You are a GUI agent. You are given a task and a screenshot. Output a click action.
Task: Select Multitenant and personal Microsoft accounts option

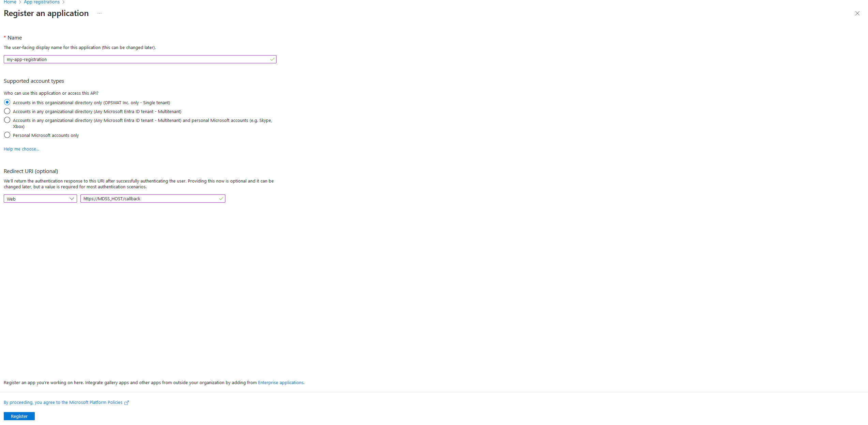tap(7, 120)
